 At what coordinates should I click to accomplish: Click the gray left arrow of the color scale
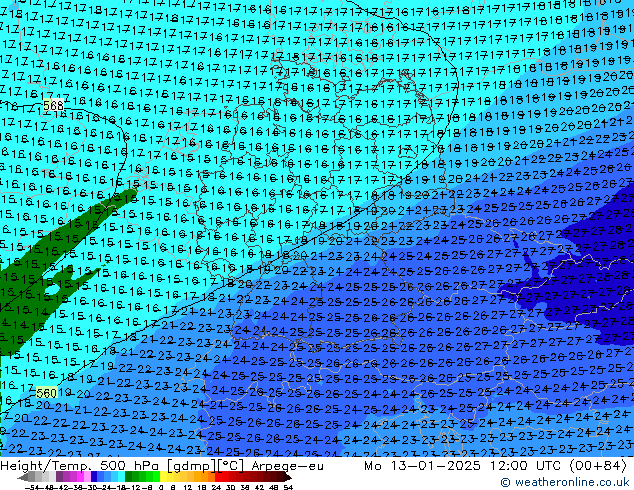pyautogui.click(x=23, y=477)
